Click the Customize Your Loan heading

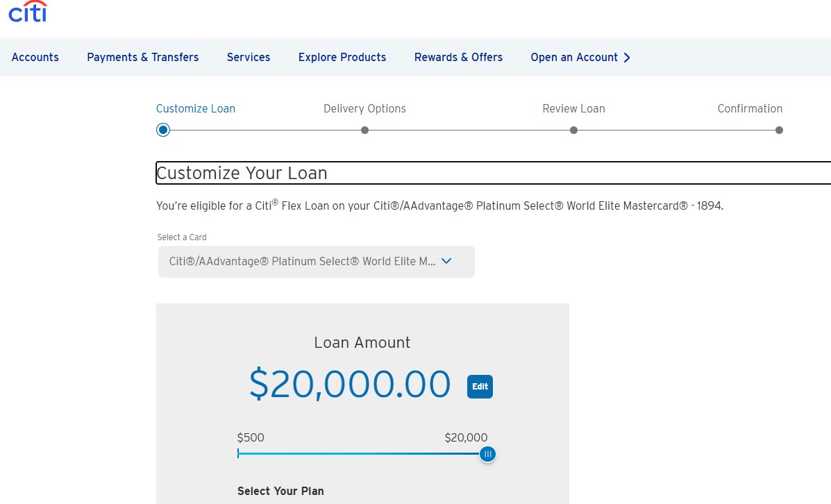click(242, 174)
